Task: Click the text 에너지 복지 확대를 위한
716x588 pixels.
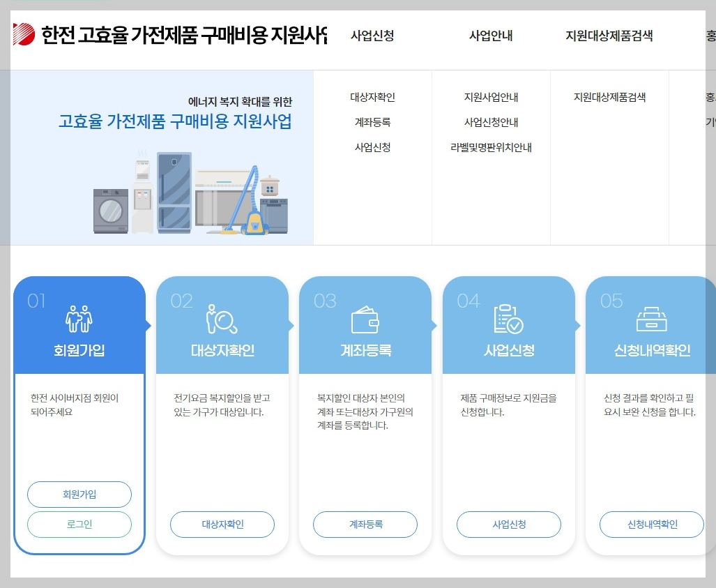Action: (241, 101)
